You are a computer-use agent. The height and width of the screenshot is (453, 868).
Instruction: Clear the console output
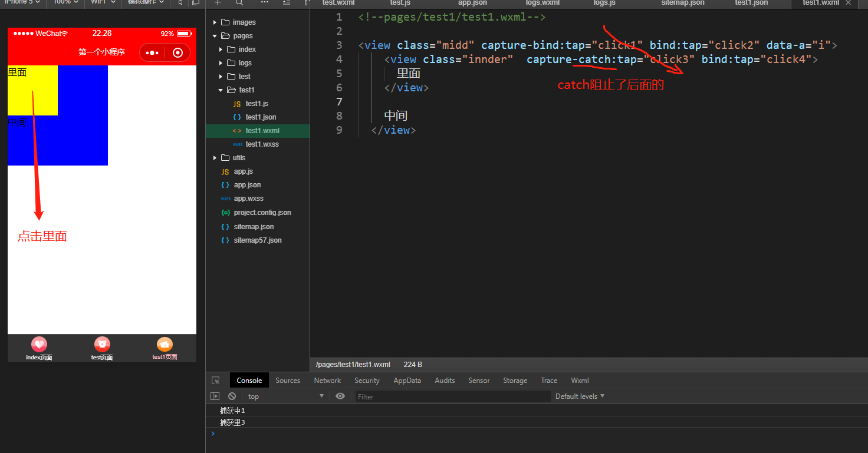[232, 396]
